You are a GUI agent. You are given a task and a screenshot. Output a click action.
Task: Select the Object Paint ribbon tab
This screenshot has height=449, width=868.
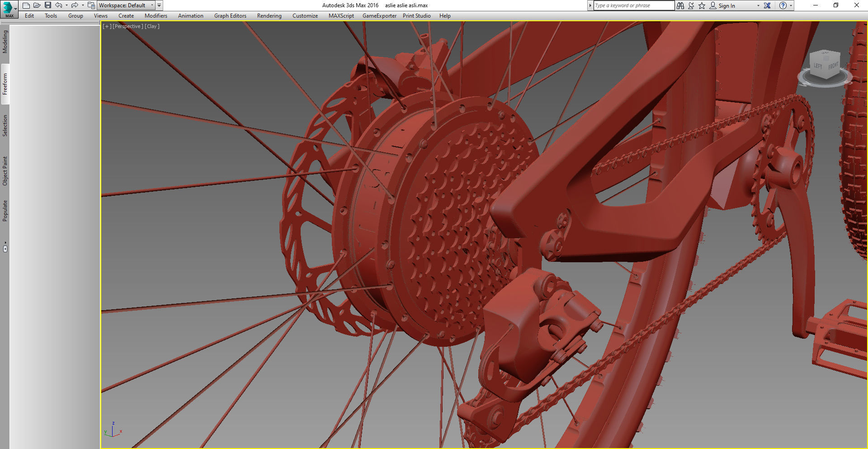coord(5,171)
